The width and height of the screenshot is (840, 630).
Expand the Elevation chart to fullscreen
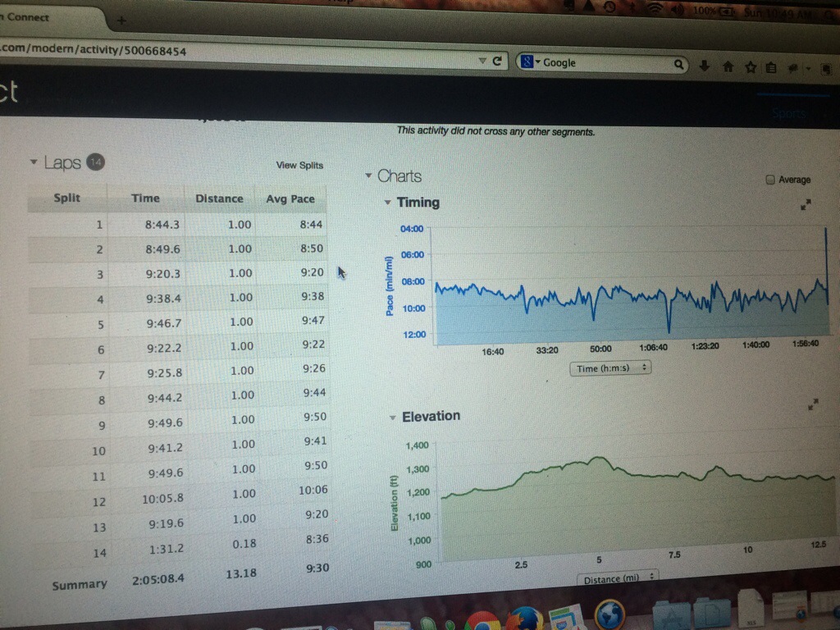813,404
